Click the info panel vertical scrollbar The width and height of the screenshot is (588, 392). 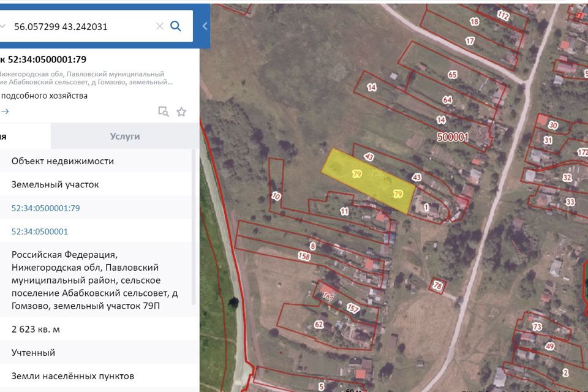(194, 227)
